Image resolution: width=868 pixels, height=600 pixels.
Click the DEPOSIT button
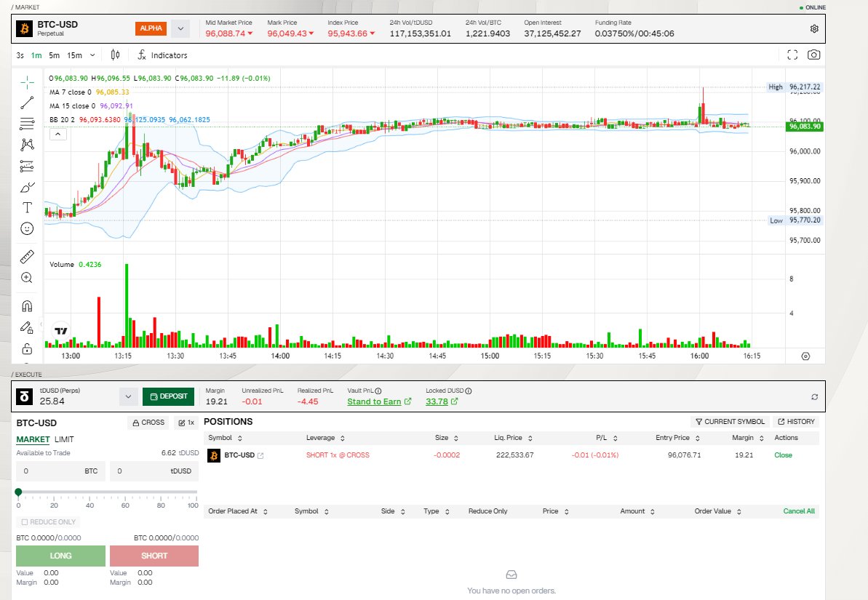[168, 397]
